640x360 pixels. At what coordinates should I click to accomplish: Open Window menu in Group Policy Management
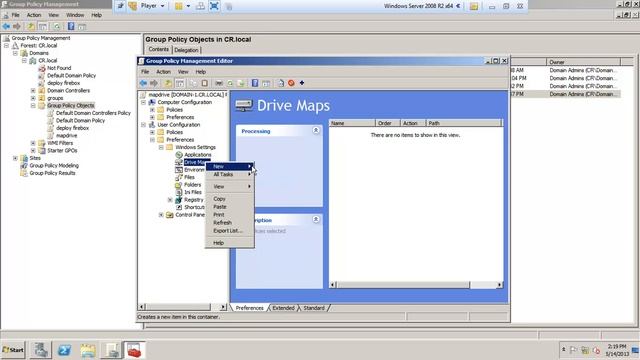tap(75, 15)
